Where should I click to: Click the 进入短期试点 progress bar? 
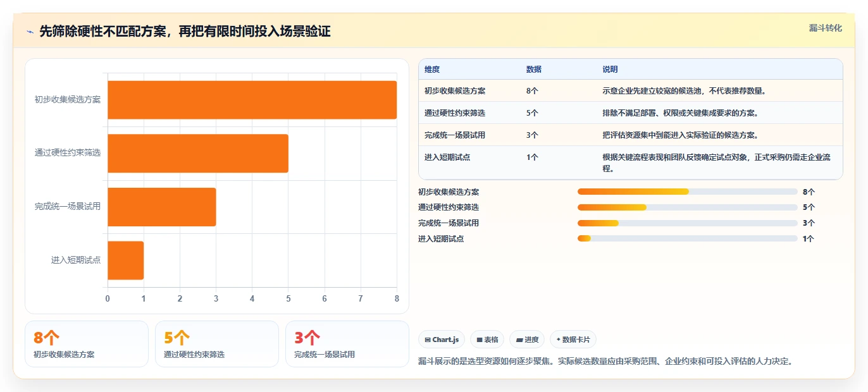coord(688,238)
